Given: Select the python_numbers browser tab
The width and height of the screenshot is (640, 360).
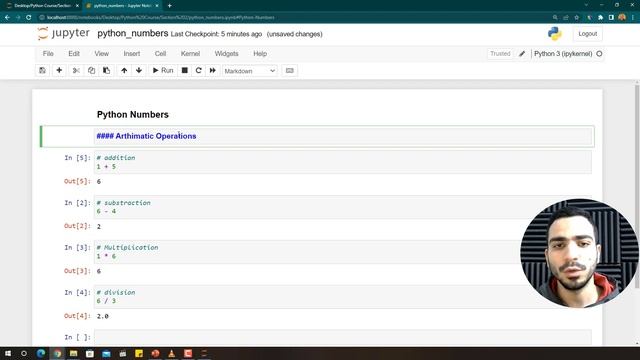Looking at the screenshot, I should [x=121, y=6].
